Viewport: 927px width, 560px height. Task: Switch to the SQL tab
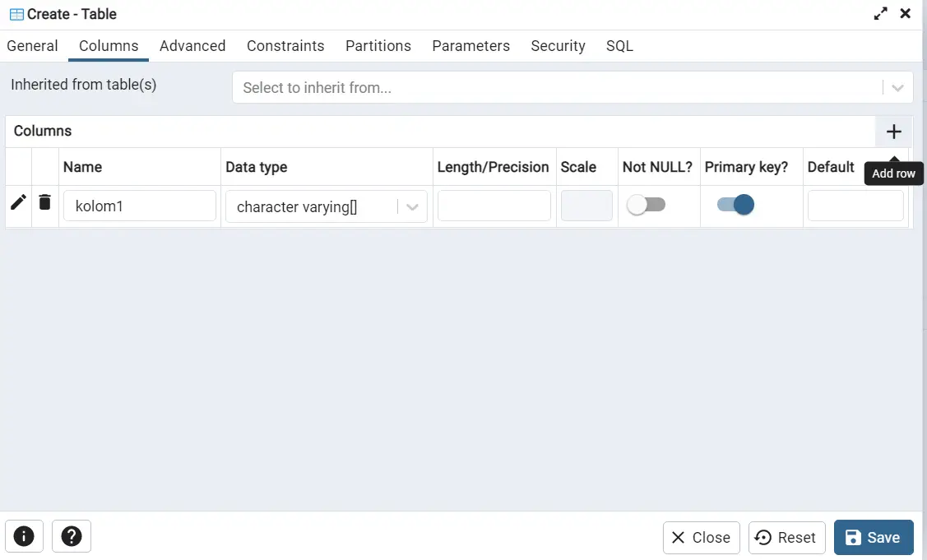click(619, 46)
